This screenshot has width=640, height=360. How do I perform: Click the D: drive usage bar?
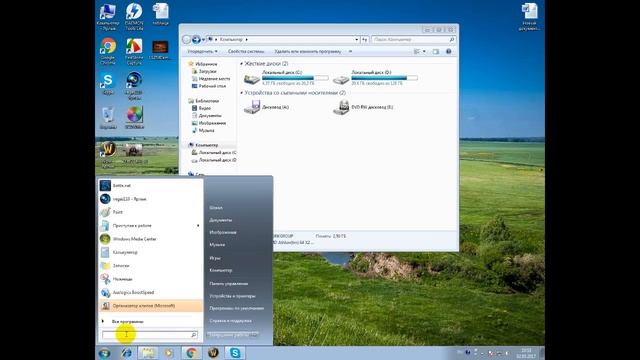384,78
